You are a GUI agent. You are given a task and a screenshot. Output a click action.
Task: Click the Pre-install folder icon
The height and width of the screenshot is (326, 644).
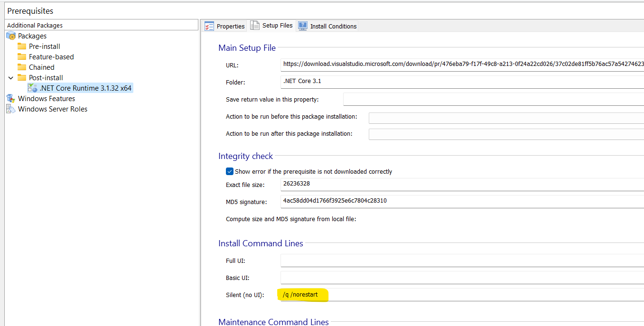tap(22, 47)
